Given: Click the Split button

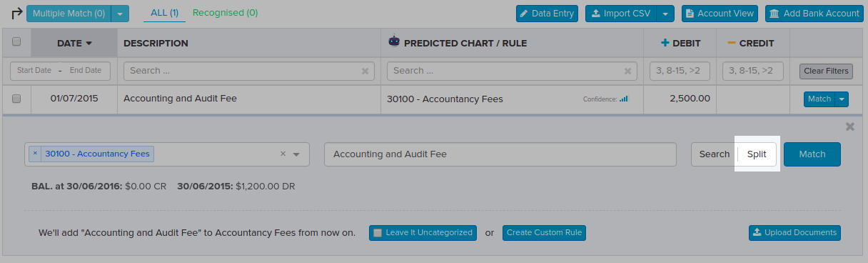Looking at the screenshot, I should 757,154.
